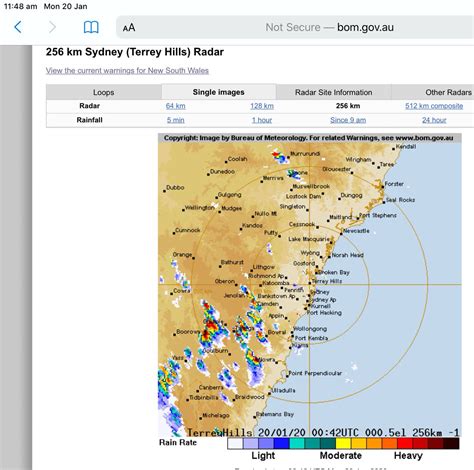
Task: Click Wollongong on the radar map
Action: (x=310, y=329)
